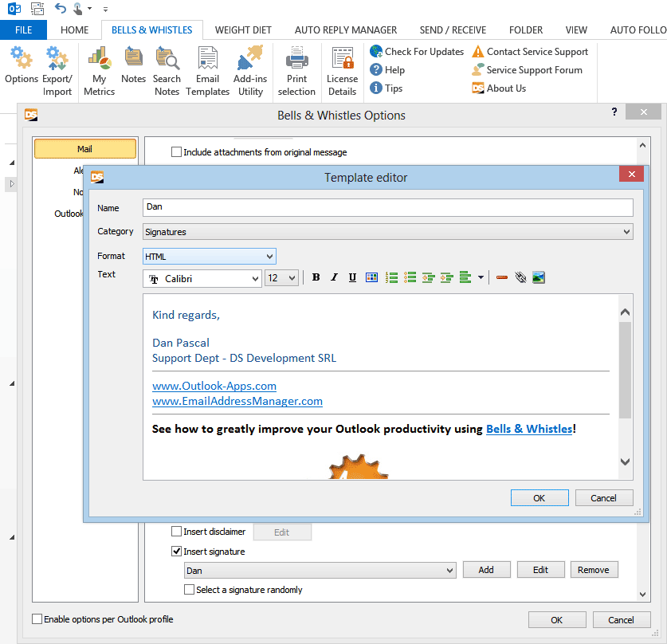667x644 pixels.
Task: Decrease paragraph indent
Action: click(x=429, y=277)
